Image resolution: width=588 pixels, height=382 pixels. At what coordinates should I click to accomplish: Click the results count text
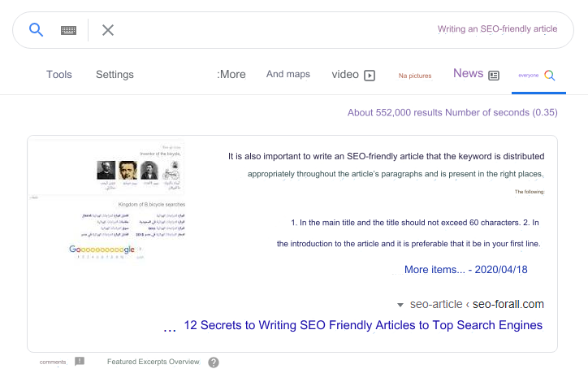pos(452,113)
